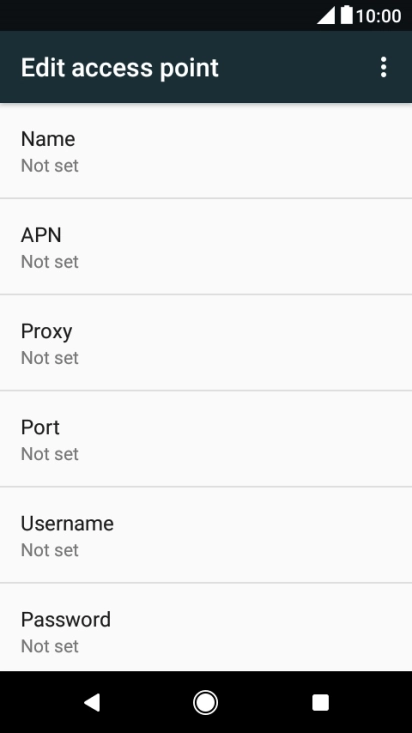The width and height of the screenshot is (412, 733).
Task: Open the Port setting
Action: coord(206,439)
